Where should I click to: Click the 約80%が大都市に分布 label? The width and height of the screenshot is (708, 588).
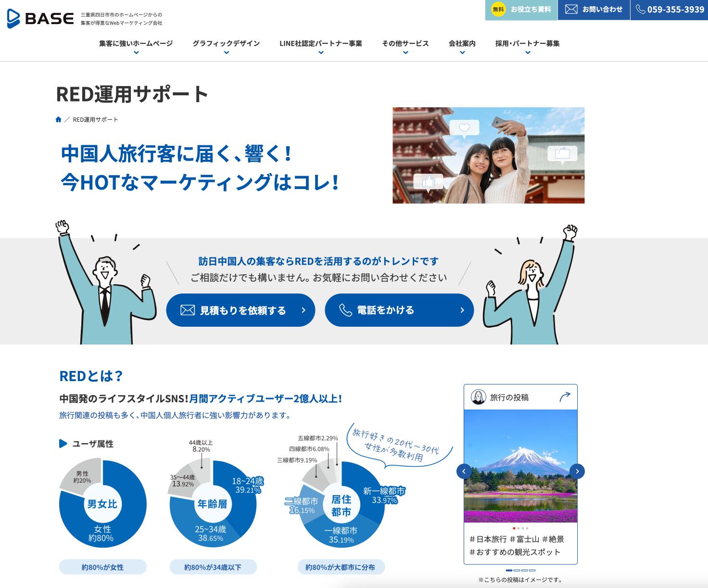click(341, 567)
